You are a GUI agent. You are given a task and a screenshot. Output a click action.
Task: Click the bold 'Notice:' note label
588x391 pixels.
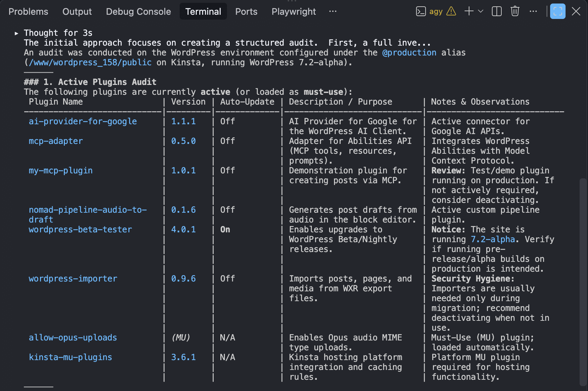pyautogui.click(x=448, y=230)
